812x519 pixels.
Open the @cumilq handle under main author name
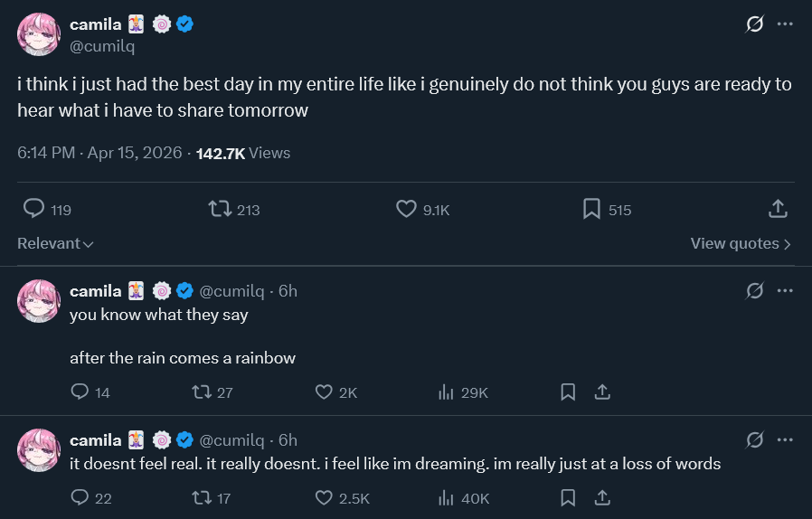[102, 46]
